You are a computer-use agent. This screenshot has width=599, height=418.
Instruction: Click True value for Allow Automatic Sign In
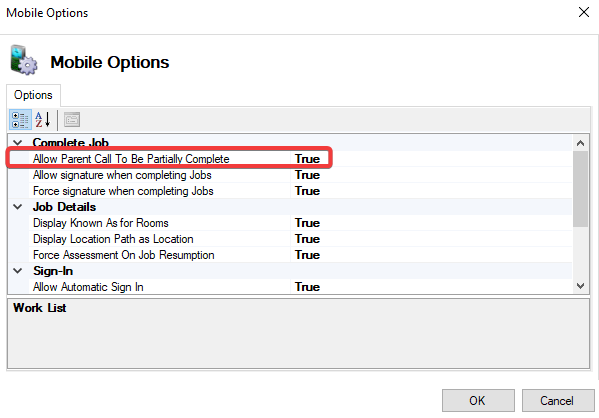[307, 287]
